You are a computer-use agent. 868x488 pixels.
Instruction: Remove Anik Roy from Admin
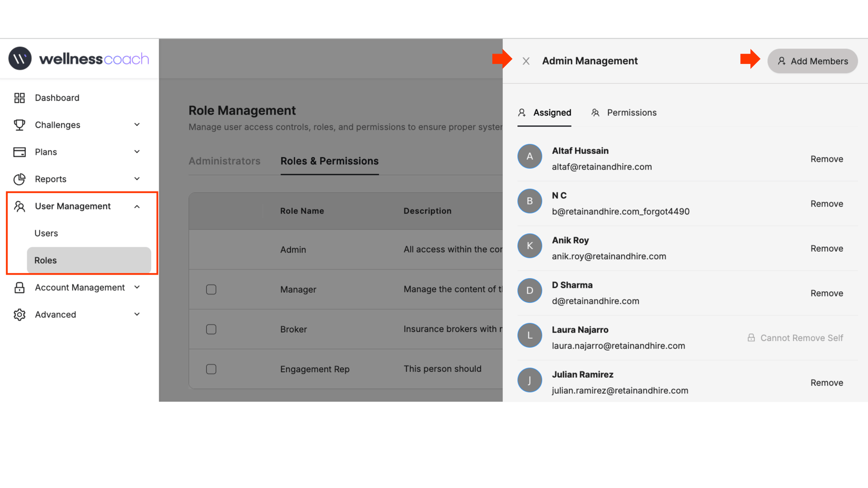click(x=827, y=248)
